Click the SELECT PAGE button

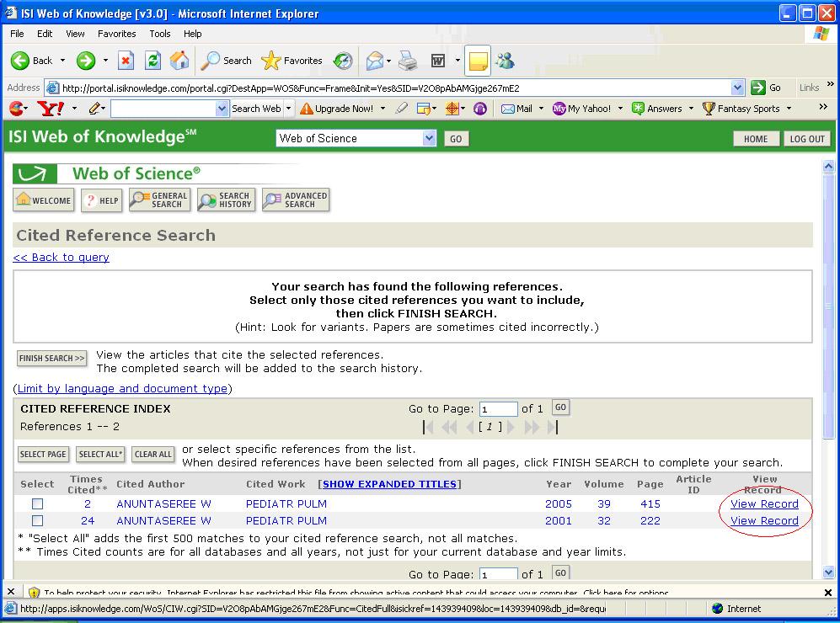(x=43, y=455)
